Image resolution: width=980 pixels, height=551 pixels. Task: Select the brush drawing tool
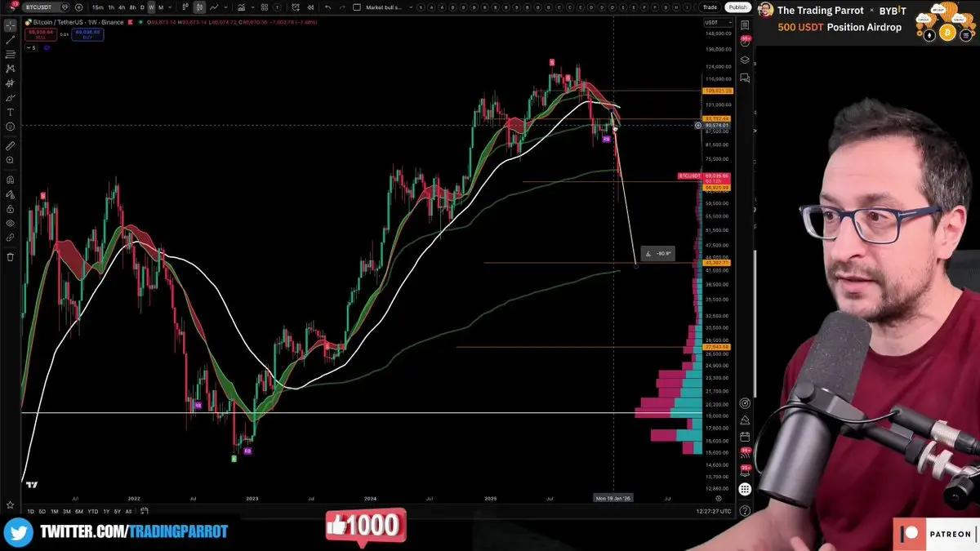[11, 97]
